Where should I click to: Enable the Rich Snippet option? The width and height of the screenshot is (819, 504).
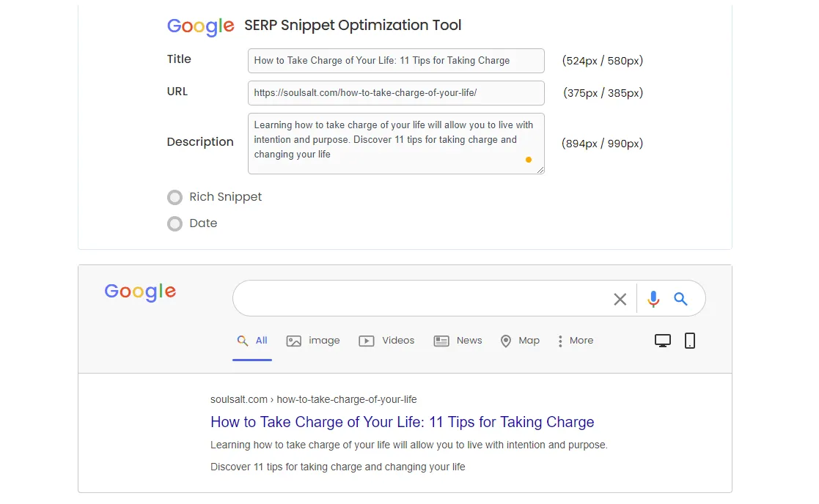point(175,197)
